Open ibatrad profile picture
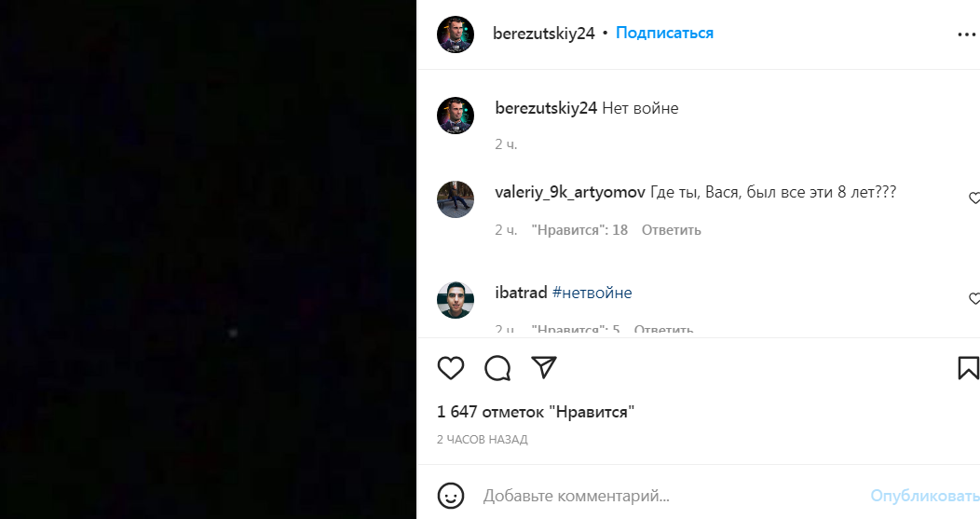Screen dimensions: 980x519 point(455,300)
